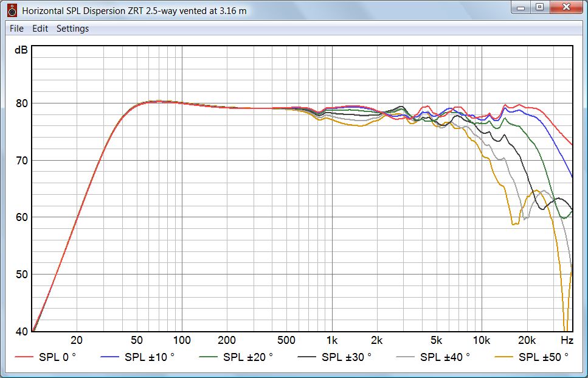Click the 'dB' axis unit label

click(21, 50)
